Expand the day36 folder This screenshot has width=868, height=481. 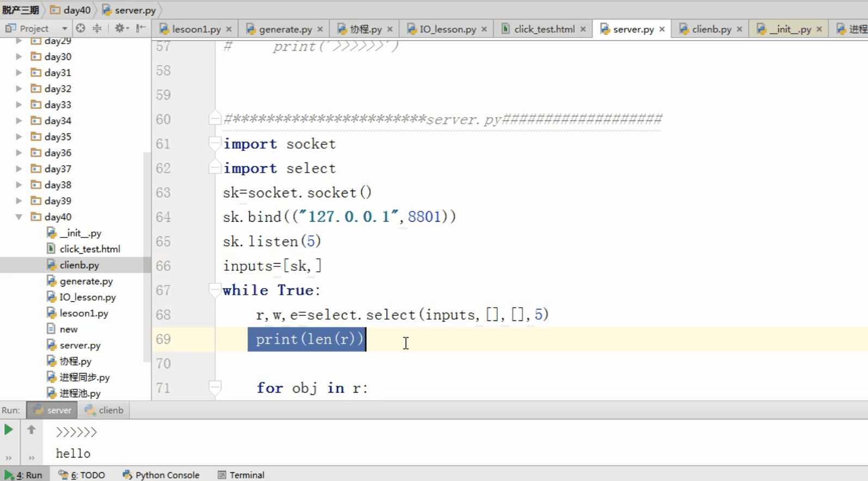[x=19, y=153]
